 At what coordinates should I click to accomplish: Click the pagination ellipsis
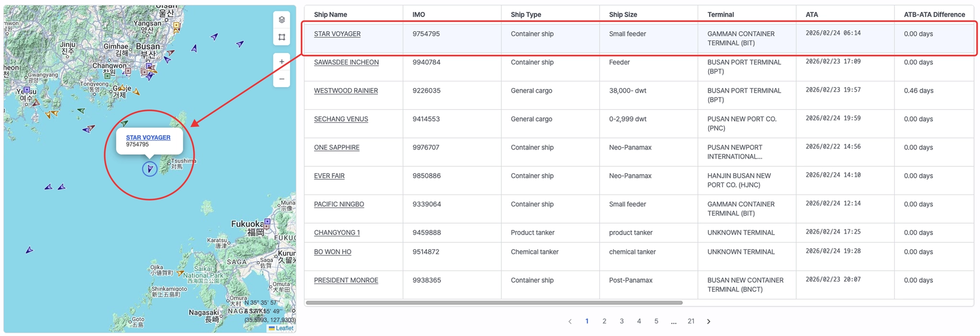674,322
